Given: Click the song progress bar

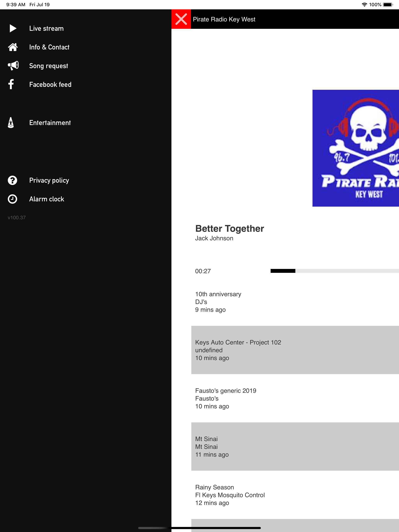Looking at the screenshot, I should 335,271.
